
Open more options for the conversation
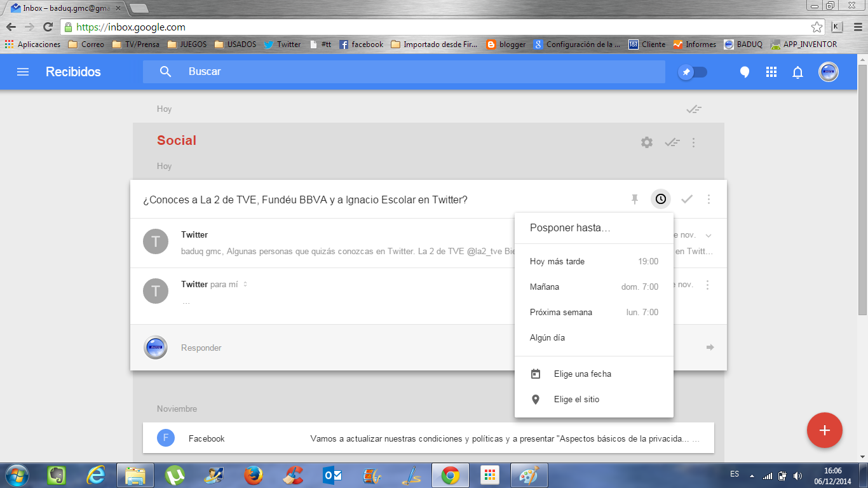(x=709, y=200)
